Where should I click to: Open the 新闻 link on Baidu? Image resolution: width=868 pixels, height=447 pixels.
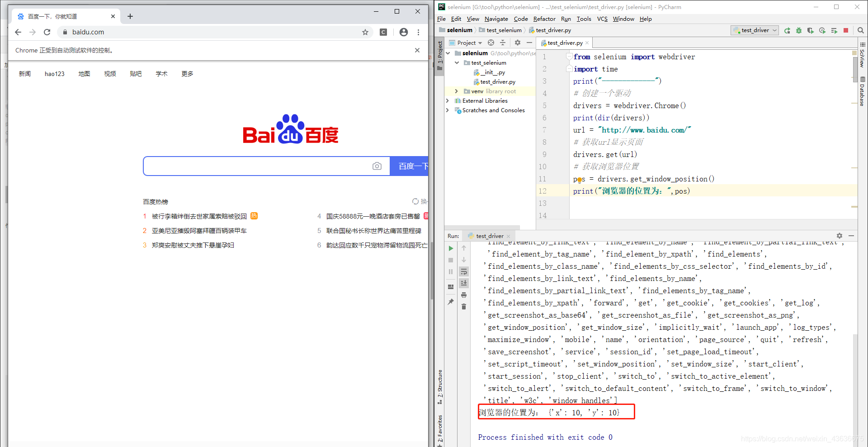[25, 74]
